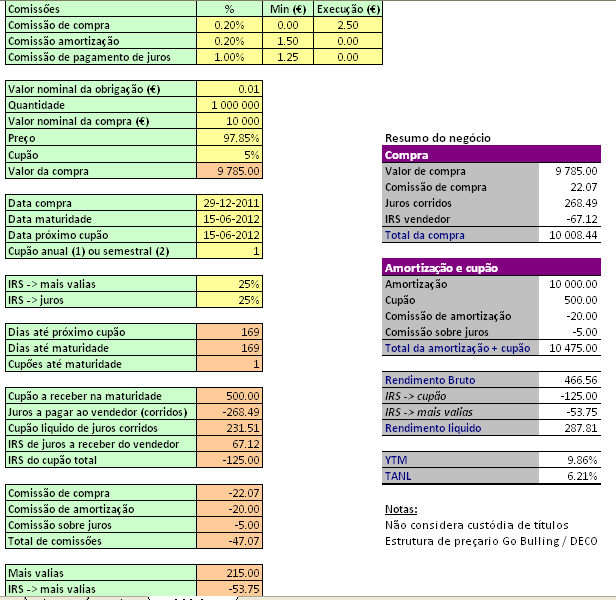Select Amortização value 10 000.00

[x=570, y=284]
